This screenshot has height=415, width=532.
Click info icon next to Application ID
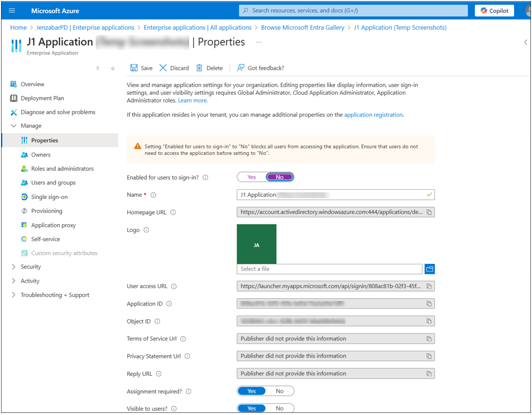tap(169, 304)
